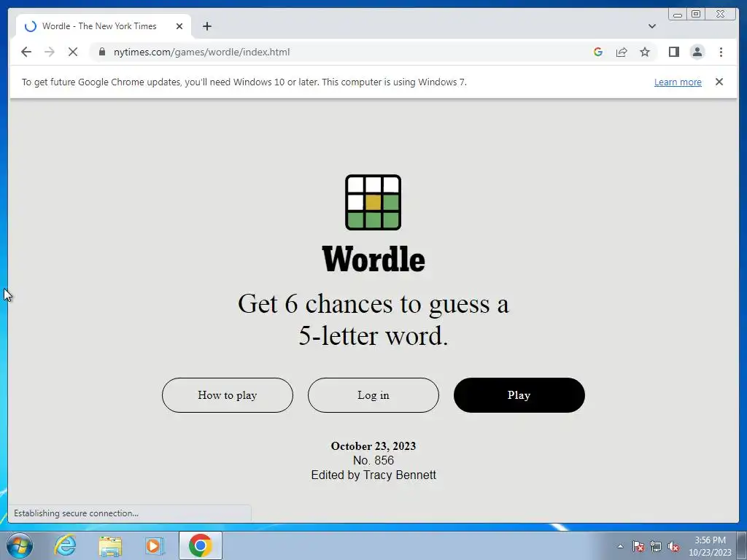Open the taskbar clock 3:56 PM

click(x=710, y=546)
